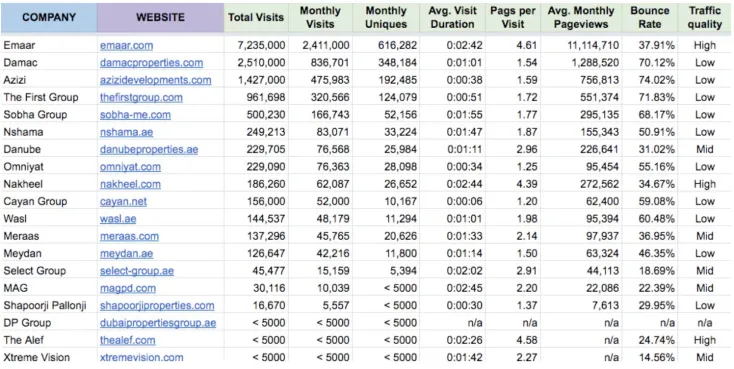734x369 pixels.
Task: Select the Nshama company cell
Action: click(49, 132)
